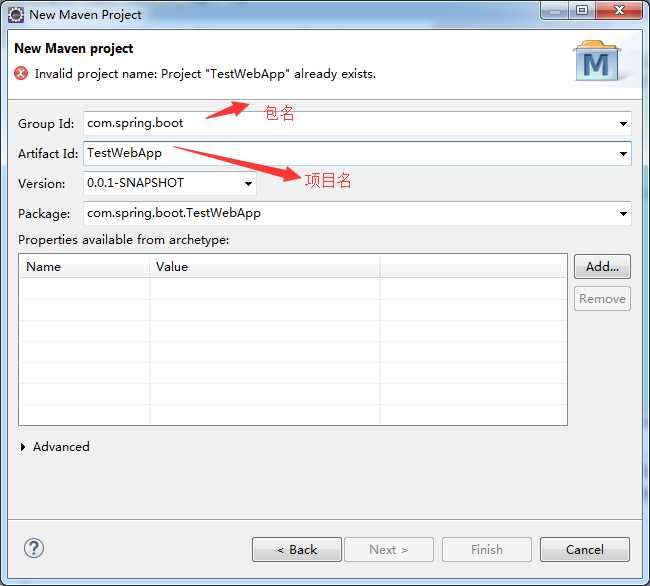Click the 'Invalid project name' error message

coord(205,74)
